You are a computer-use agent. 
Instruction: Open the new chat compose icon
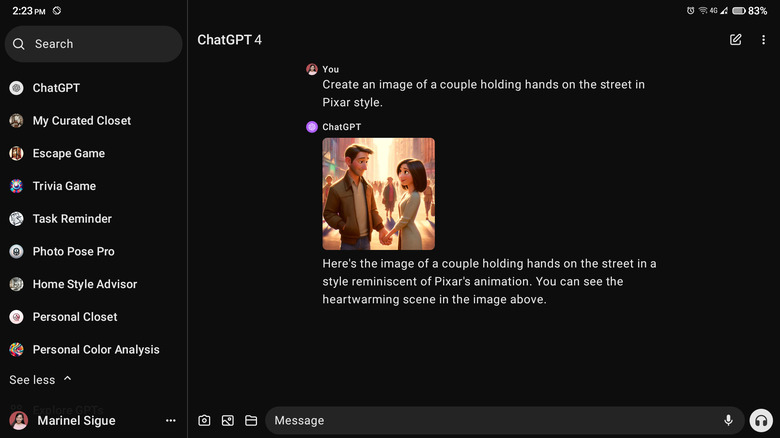pos(735,39)
